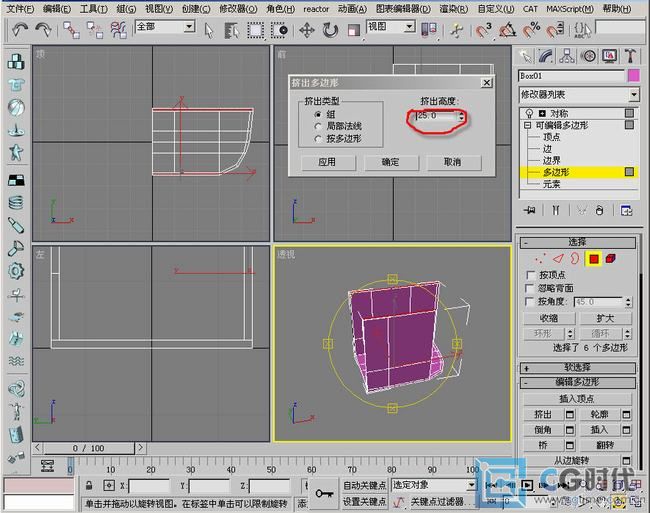The width and height of the screenshot is (650, 513).
Task: Open the Motion command panel tab
Action: click(588, 56)
